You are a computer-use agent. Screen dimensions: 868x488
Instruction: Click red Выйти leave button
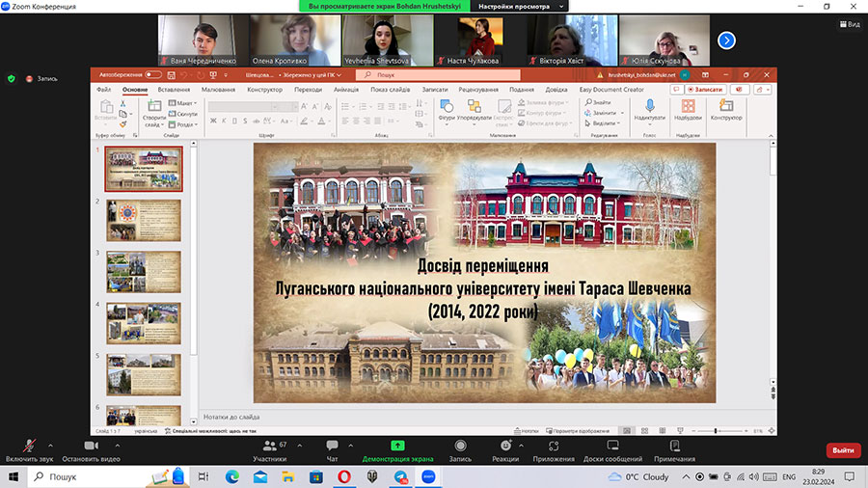pos(843,450)
